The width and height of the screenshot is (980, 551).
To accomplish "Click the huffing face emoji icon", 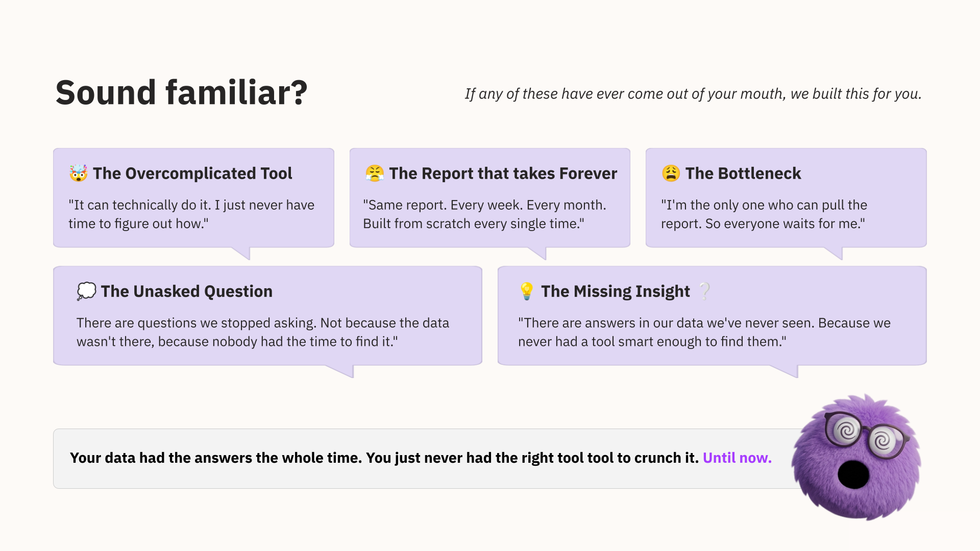I will coord(375,173).
